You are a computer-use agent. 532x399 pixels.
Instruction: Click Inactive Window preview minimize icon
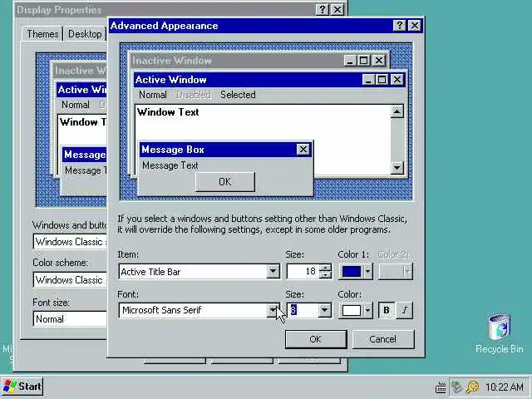pos(350,61)
